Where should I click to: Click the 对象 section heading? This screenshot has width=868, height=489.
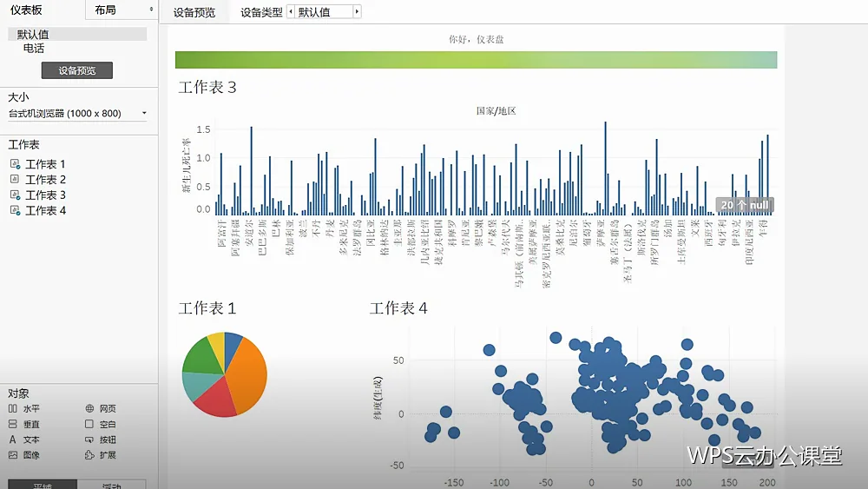pos(19,393)
